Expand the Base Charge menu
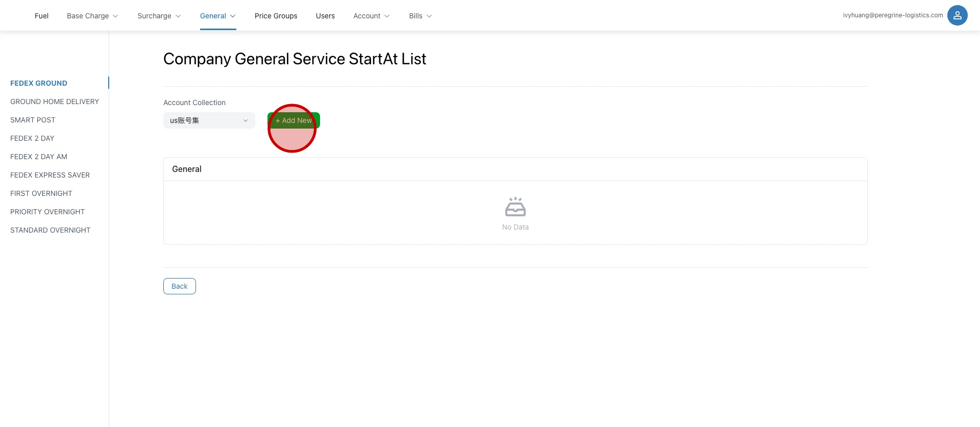 tap(92, 16)
